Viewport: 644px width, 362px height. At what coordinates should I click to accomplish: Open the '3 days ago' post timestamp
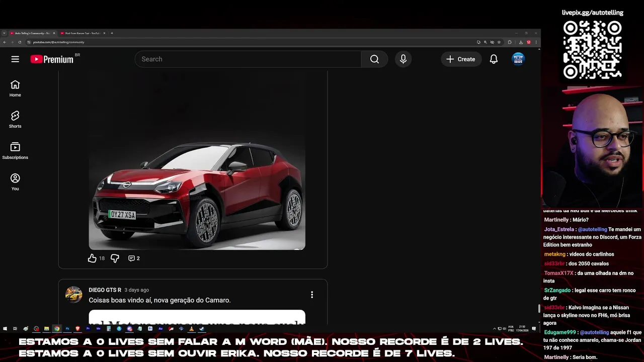[137, 290]
